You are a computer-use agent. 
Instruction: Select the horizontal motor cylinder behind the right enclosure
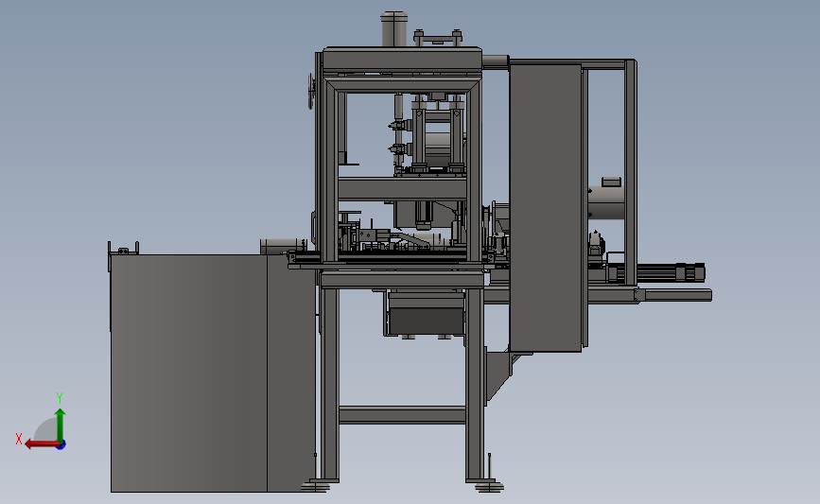coord(605,203)
